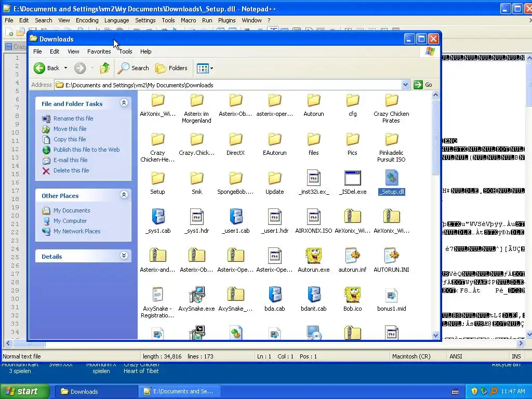
Task: Select the AxySnake.exe installer icon
Action: [x=197, y=295]
